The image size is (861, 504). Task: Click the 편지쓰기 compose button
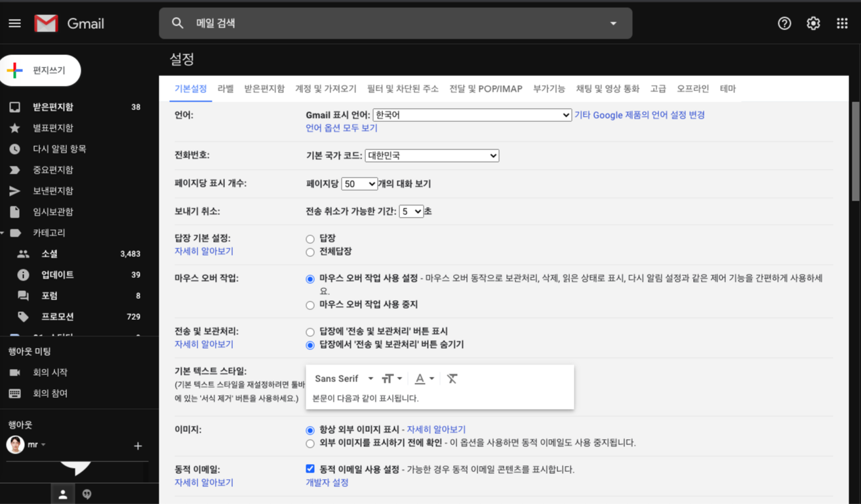point(41,70)
